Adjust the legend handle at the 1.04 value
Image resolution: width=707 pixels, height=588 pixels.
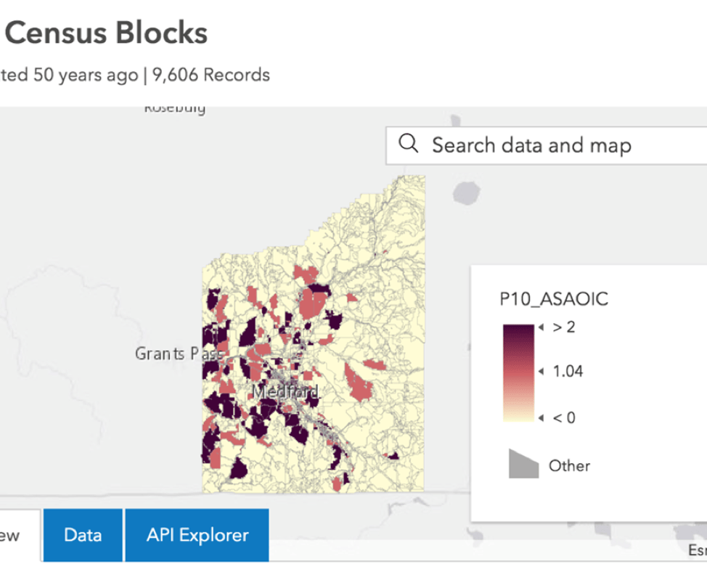540,371
